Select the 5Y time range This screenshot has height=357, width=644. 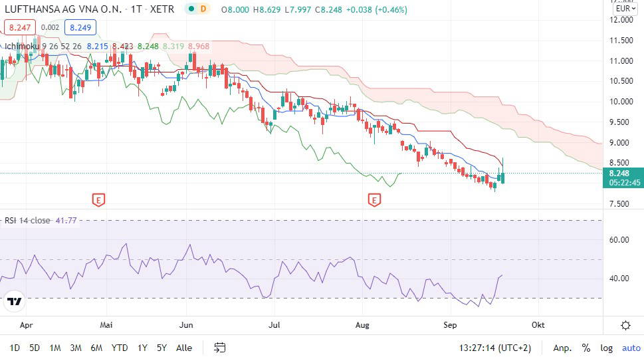(161, 348)
